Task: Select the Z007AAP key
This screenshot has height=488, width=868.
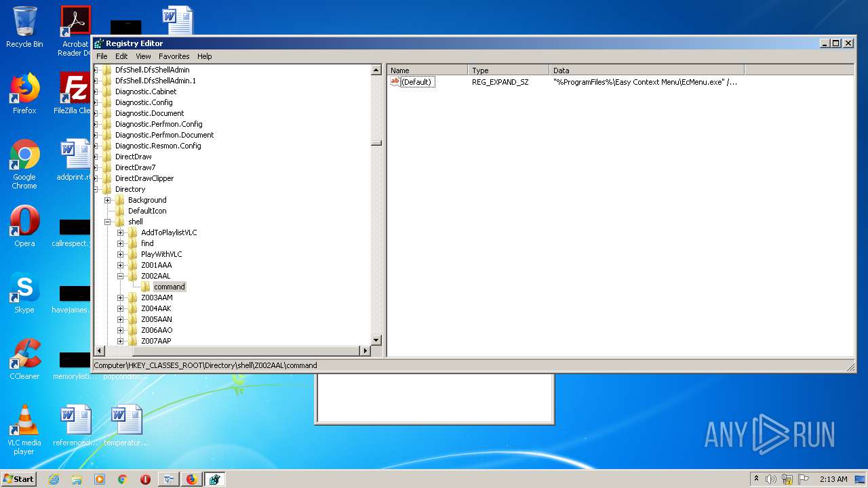Action: pyautogui.click(x=156, y=341)
